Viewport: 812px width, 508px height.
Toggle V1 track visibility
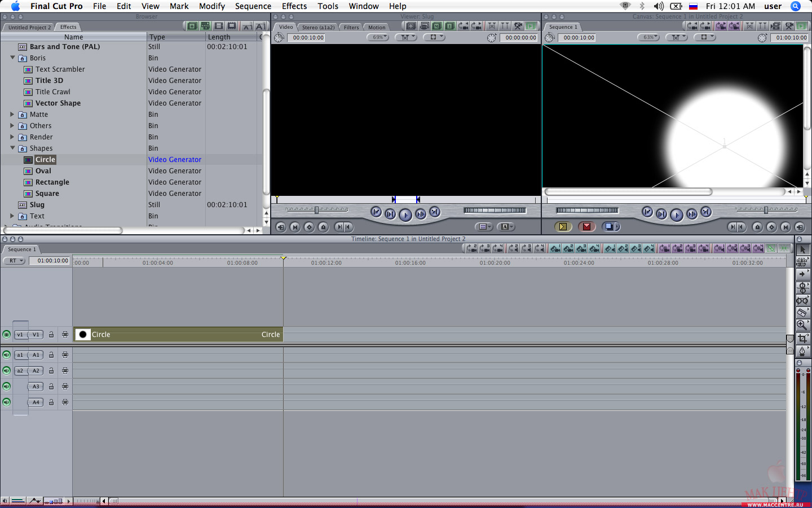point(6,335)
